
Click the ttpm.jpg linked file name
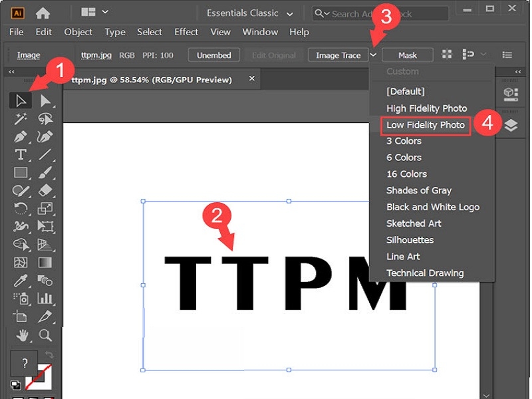(96, 55)
